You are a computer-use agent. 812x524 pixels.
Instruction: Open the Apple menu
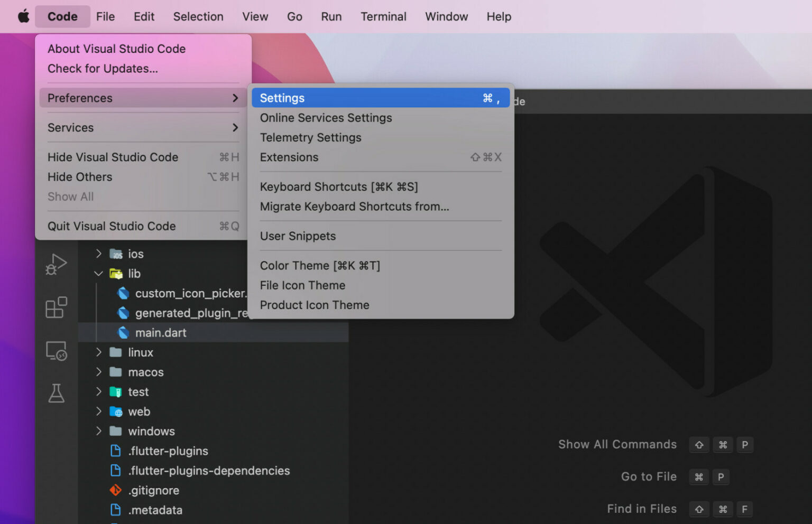point(23,16)
